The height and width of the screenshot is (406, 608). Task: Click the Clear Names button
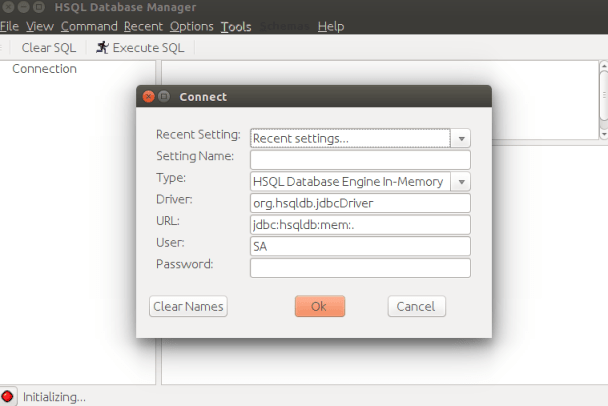click(x=188, y=306)
